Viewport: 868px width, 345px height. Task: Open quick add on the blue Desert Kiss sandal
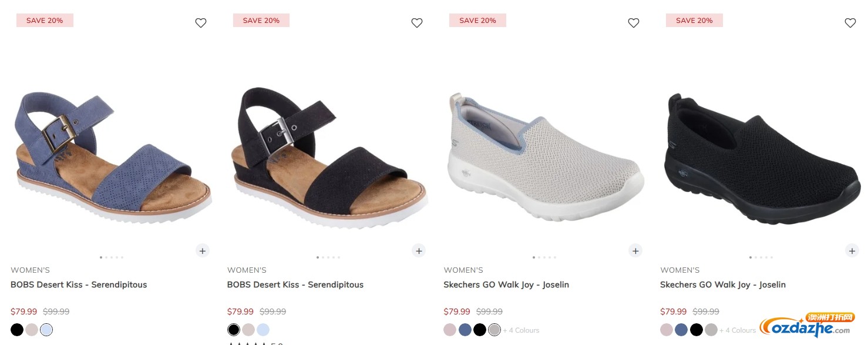pyautogui.click(x=202, y=250)
